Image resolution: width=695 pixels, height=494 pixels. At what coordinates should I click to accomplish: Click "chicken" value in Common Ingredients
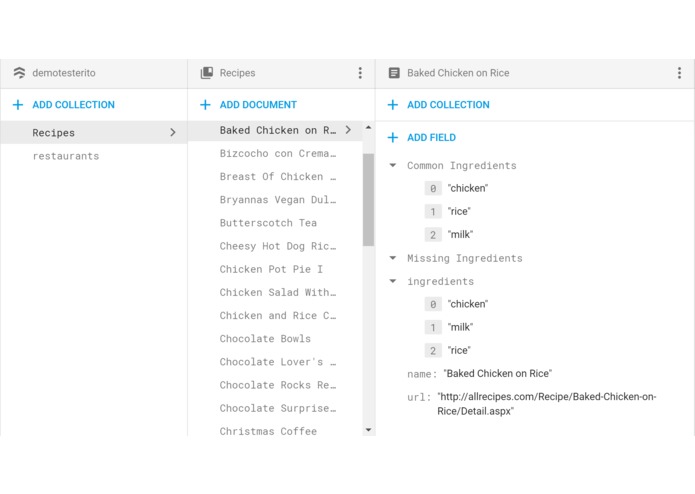468,188
